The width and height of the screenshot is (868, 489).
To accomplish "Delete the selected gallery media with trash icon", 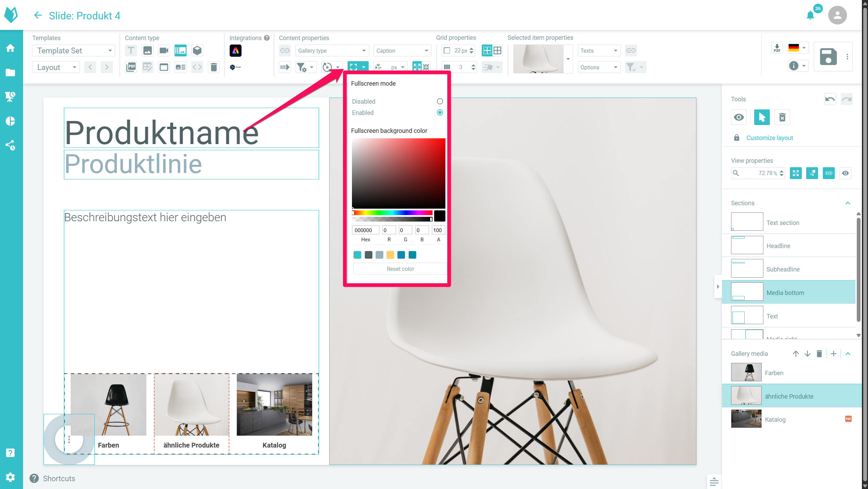I will (x=819, y=354).
